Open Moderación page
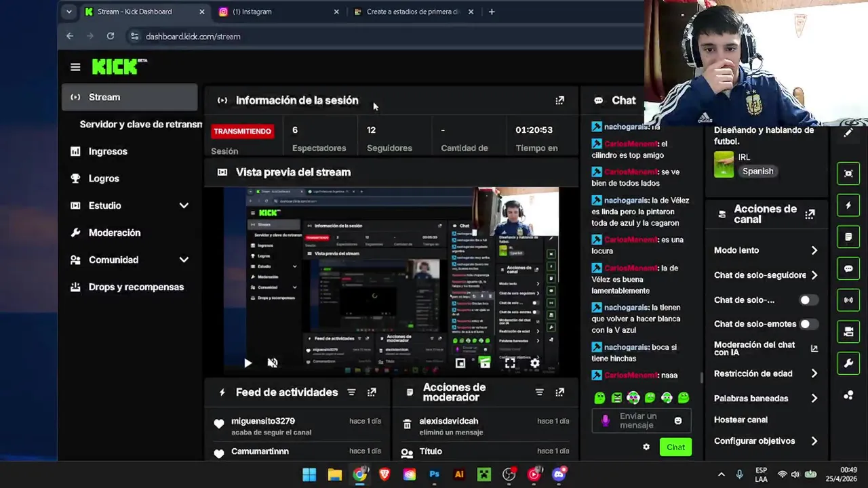The image size is (868, 488). 130,232
